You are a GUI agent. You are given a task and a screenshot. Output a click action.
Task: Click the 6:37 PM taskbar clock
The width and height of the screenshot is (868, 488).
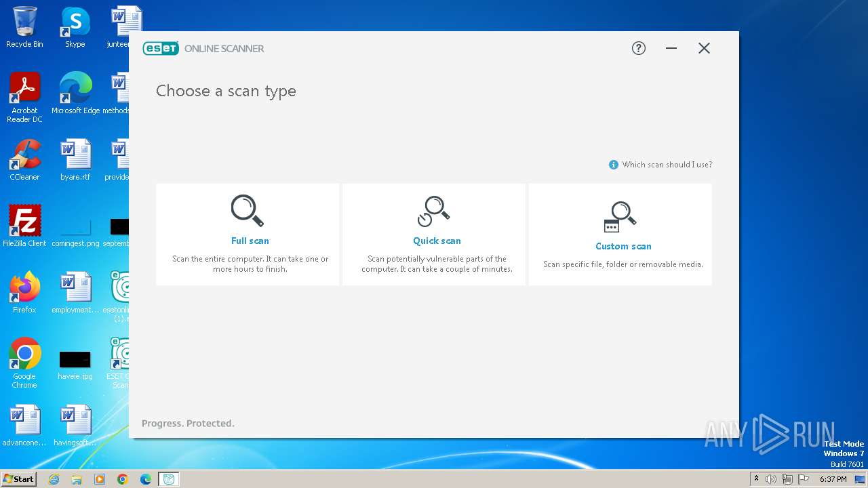(x=833, y=479)
